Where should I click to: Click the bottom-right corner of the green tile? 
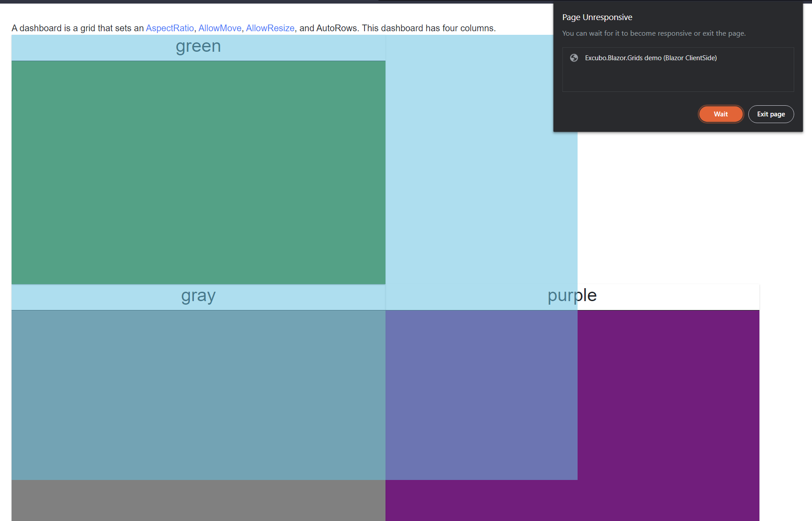pyautogui.click(x=382, y=281)
